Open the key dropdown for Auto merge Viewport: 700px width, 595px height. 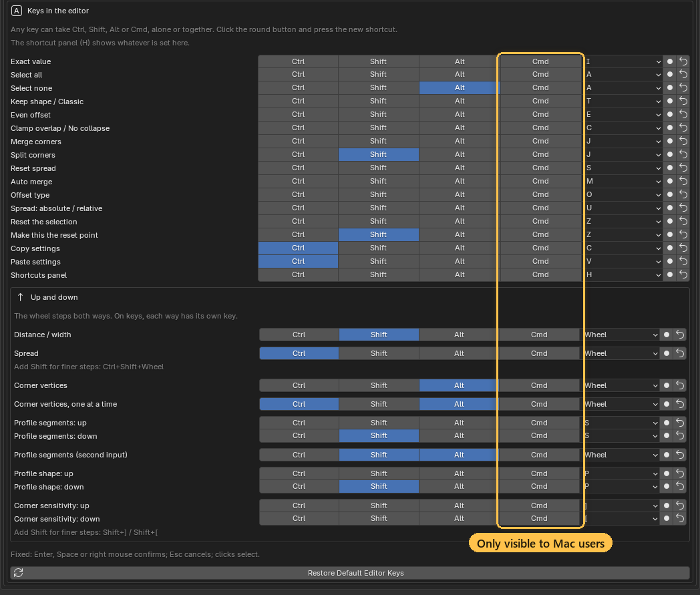pos(623,181)
